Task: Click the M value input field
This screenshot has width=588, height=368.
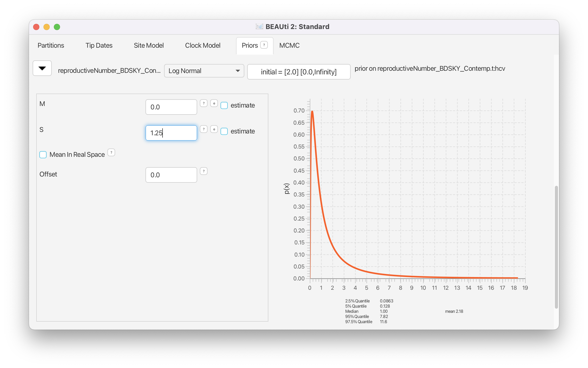Action: [x=171, y=107]
